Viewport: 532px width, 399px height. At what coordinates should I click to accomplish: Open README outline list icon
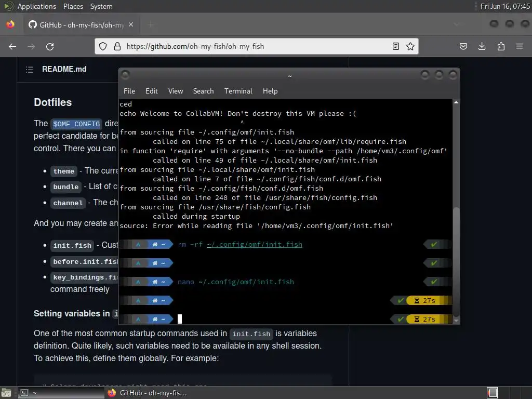coord(30,70)
